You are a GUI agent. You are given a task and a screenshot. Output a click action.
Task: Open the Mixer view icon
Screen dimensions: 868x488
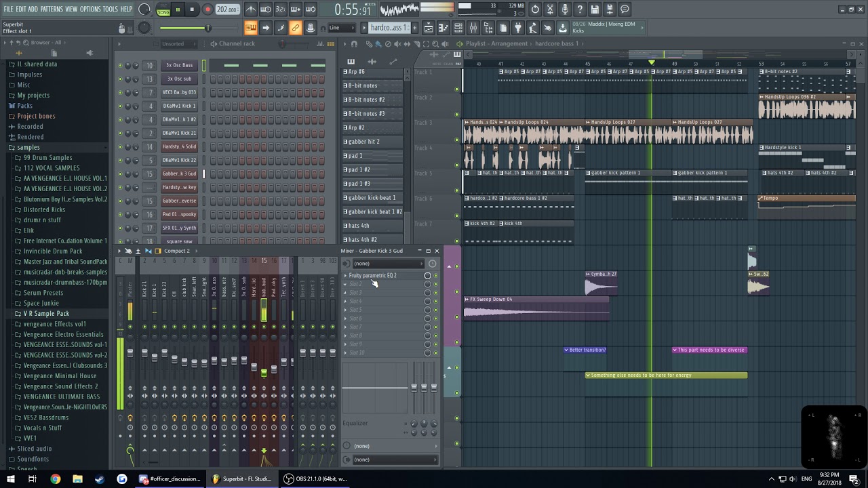(473, 28)
